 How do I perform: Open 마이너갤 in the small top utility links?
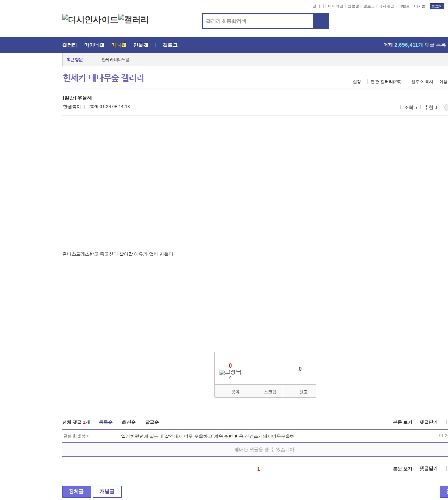pos(336,6)
